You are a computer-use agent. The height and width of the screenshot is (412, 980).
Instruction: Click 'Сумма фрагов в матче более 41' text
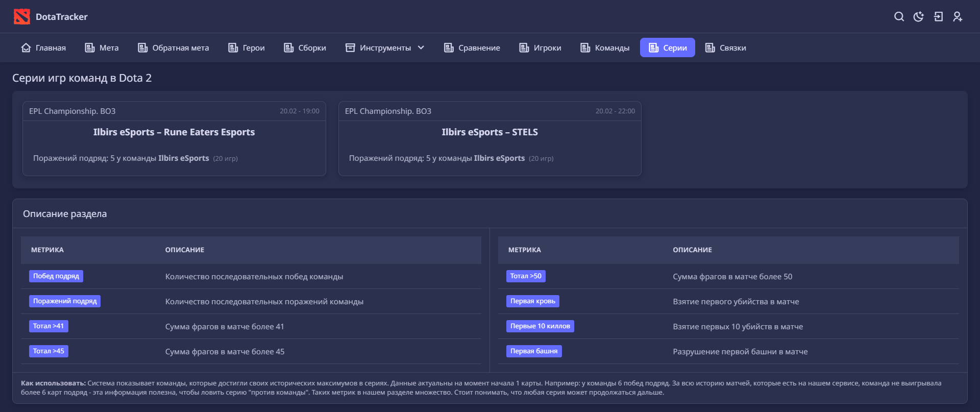coord(225,327)
